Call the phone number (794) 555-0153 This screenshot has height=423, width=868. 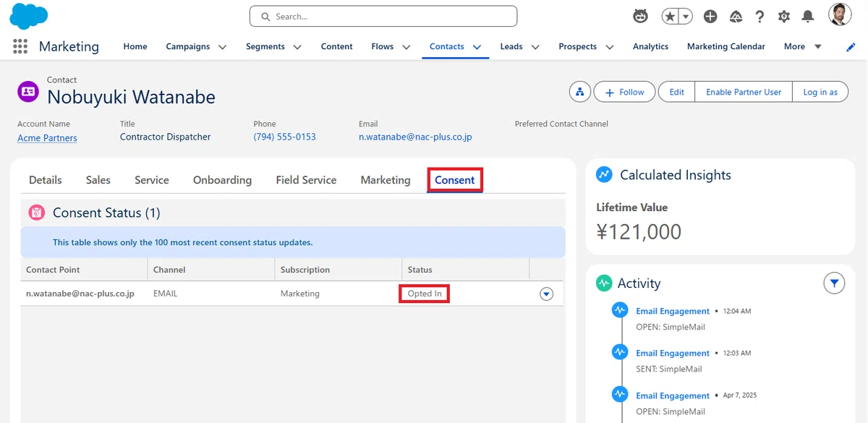pyautogui.click(x=284, y=137)
